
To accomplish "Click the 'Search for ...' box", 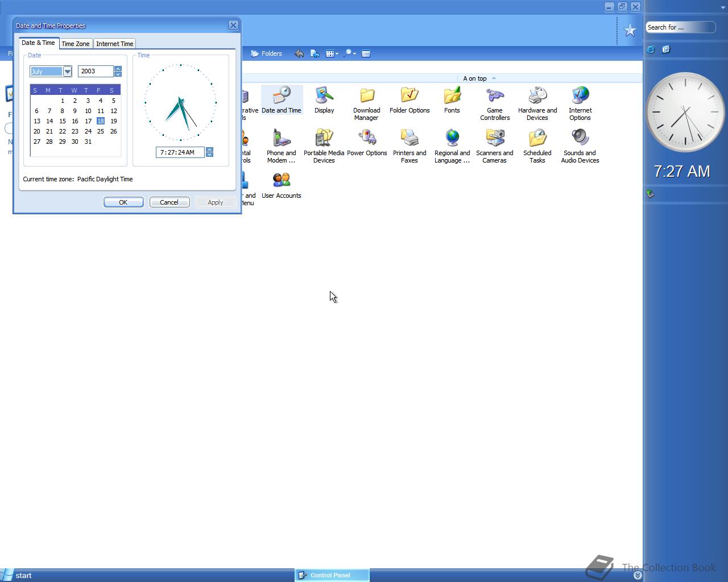I will pyautogui.click(x=680, y=27).
